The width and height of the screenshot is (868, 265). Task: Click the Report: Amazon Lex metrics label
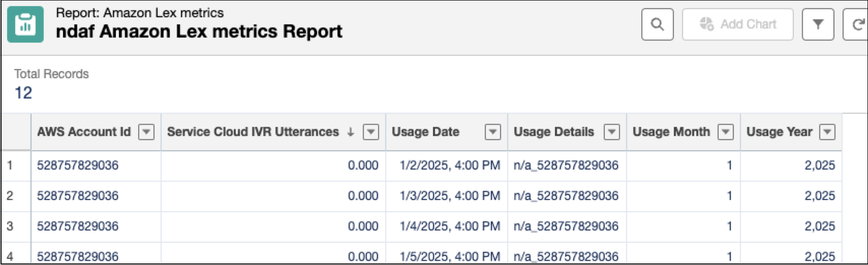coord(140,13)
